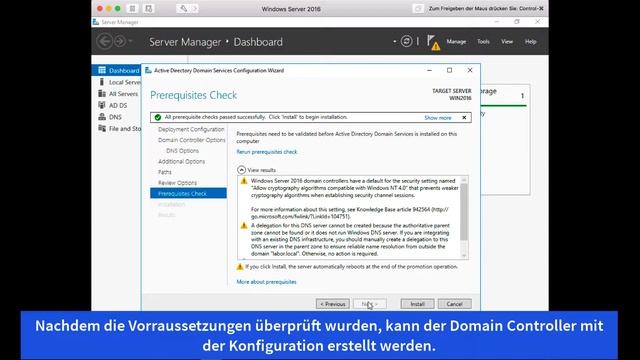Screen dimensions: 640x360
Task: Click the Dashboard grid icon
Action: point(102,70)
